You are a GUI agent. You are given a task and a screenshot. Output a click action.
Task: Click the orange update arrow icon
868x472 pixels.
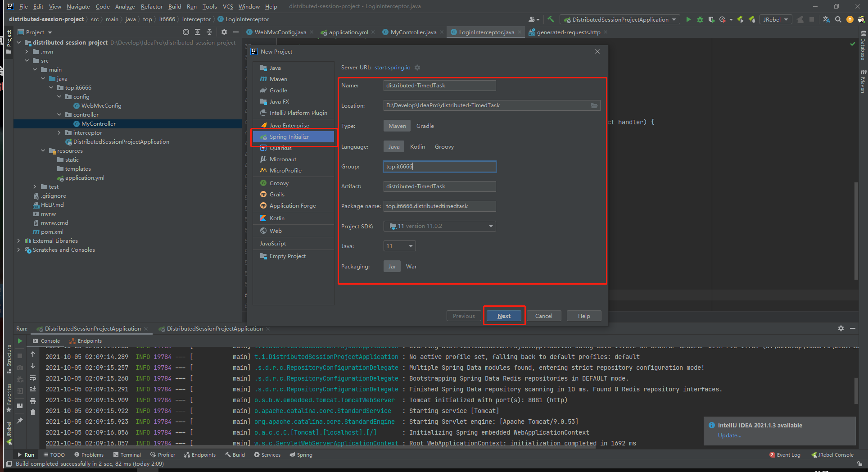click(850, 19)
